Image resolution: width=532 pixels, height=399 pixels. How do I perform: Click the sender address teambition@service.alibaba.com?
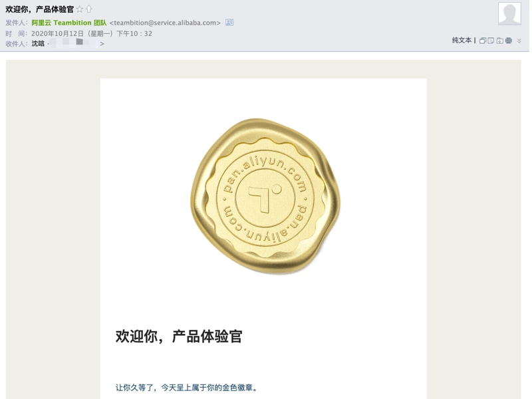pos(165,23)
